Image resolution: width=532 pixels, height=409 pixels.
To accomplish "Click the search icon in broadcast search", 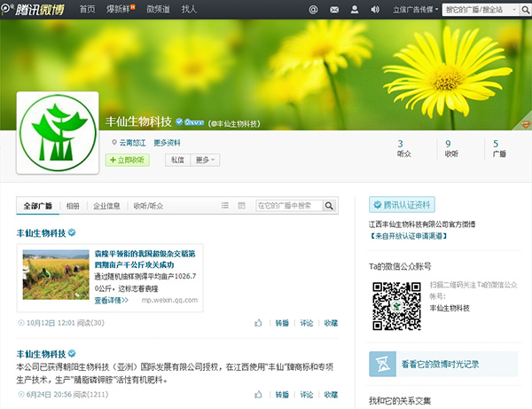I will (x=329, y=206).
